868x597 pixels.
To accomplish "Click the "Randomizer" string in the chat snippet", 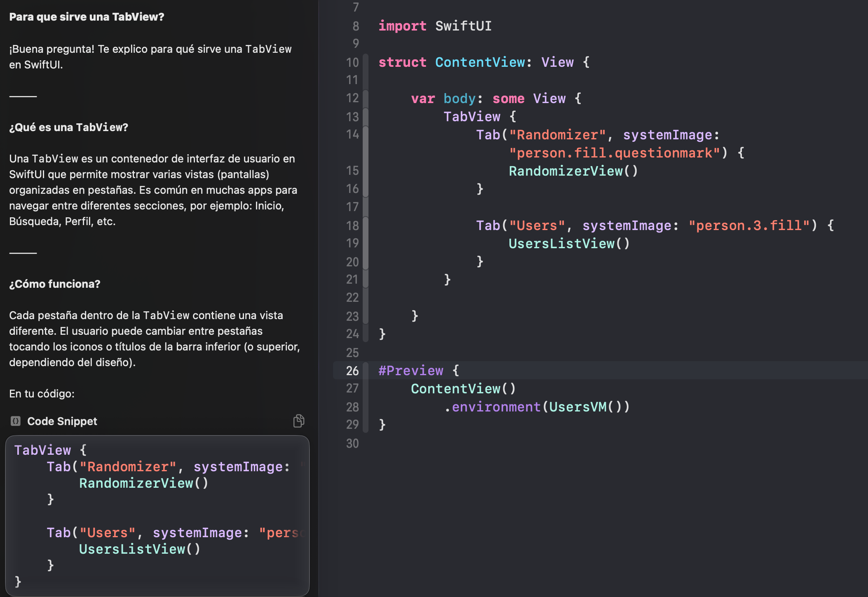I will coord(128,467).
